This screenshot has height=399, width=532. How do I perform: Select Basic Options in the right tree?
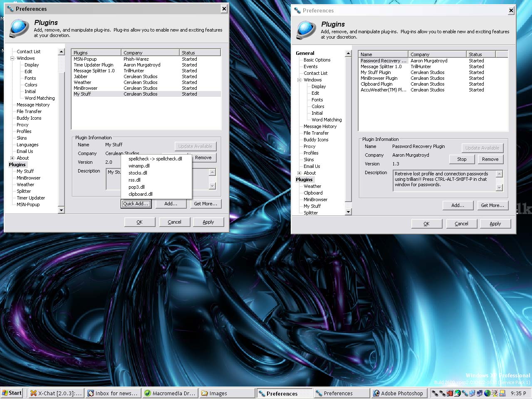tap(317, 60)
